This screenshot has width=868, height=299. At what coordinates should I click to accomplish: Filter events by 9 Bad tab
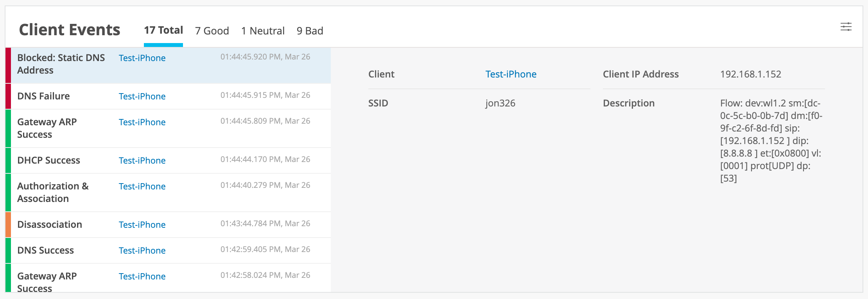(310, 31)
